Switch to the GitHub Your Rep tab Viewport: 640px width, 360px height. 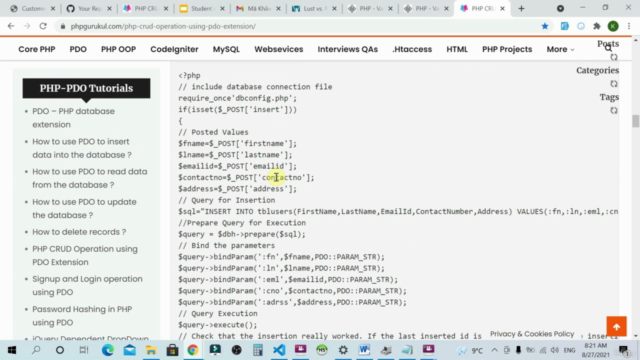88,8
